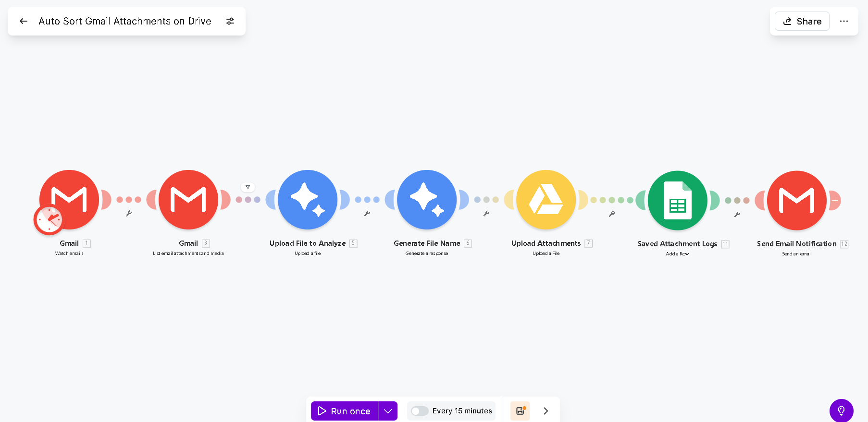
Task: Open the Saved Attachment Logs Sheets module
Action: (x=678, y=200)
